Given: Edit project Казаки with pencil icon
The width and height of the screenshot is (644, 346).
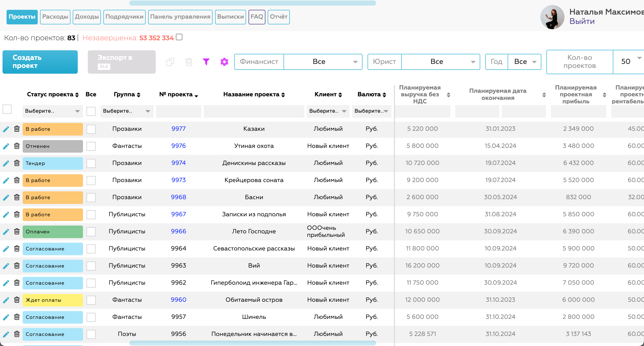Looking at the screenshot, I should point(6,129).
